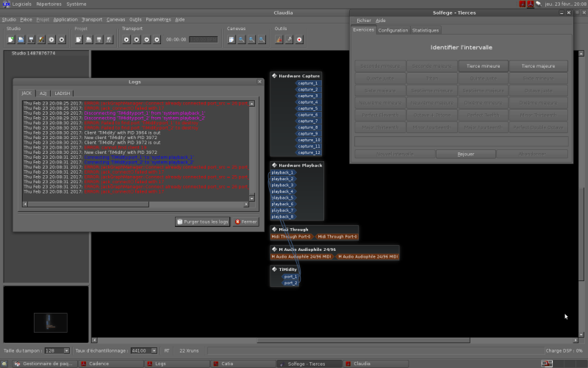Click the Tierce mineure answer button
588x368 pixels.
pyautogui.click(x=483, y=66)
